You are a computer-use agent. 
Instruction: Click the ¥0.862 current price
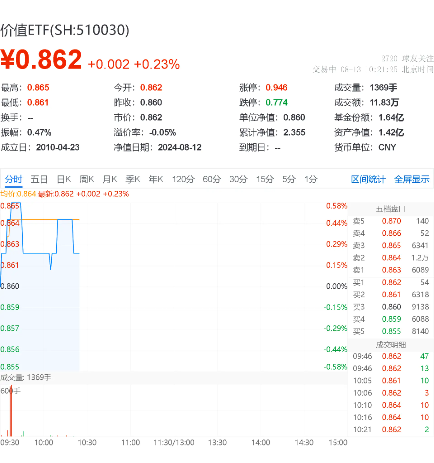click(41, 59)
